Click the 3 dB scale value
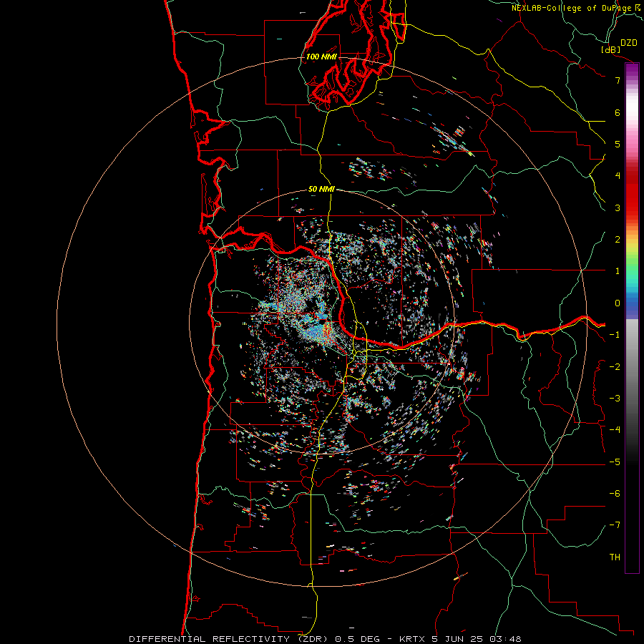 click(x=618, y=208)
